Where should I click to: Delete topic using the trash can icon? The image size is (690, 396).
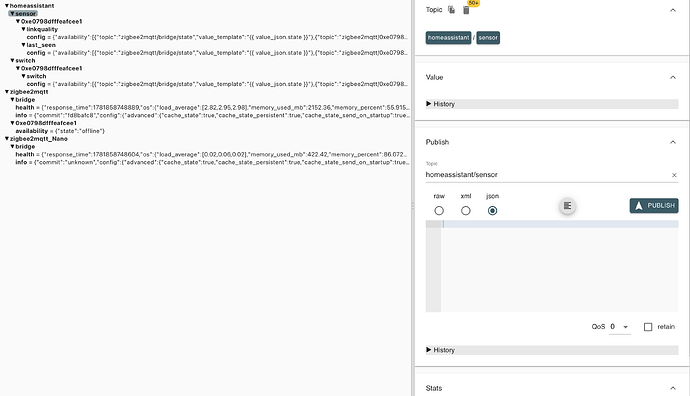466,10
